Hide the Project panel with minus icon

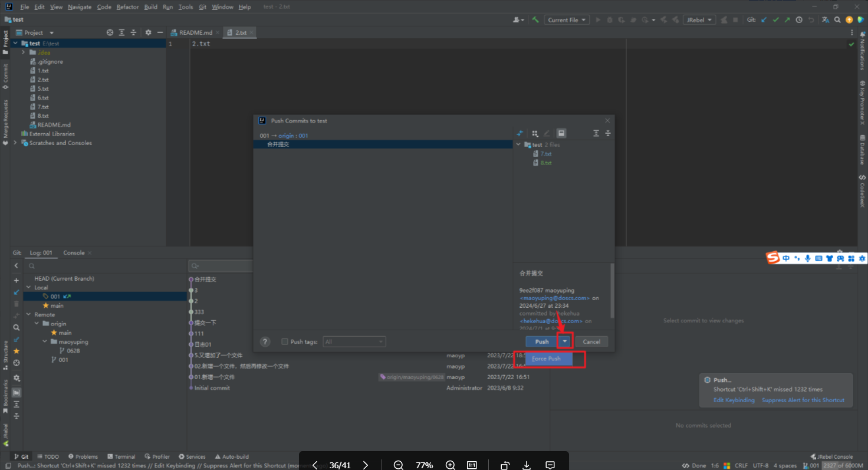tap(159, 32)
